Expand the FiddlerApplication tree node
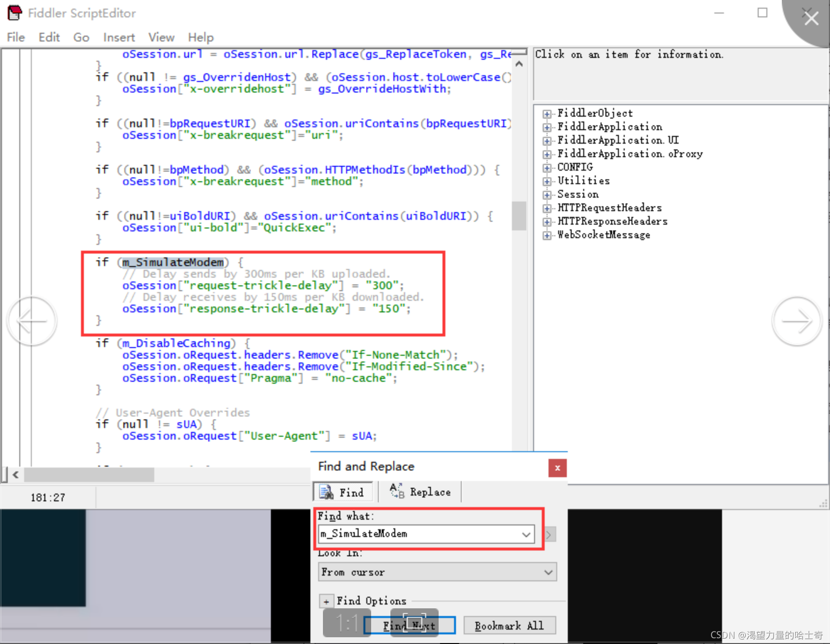 point(547,127)
